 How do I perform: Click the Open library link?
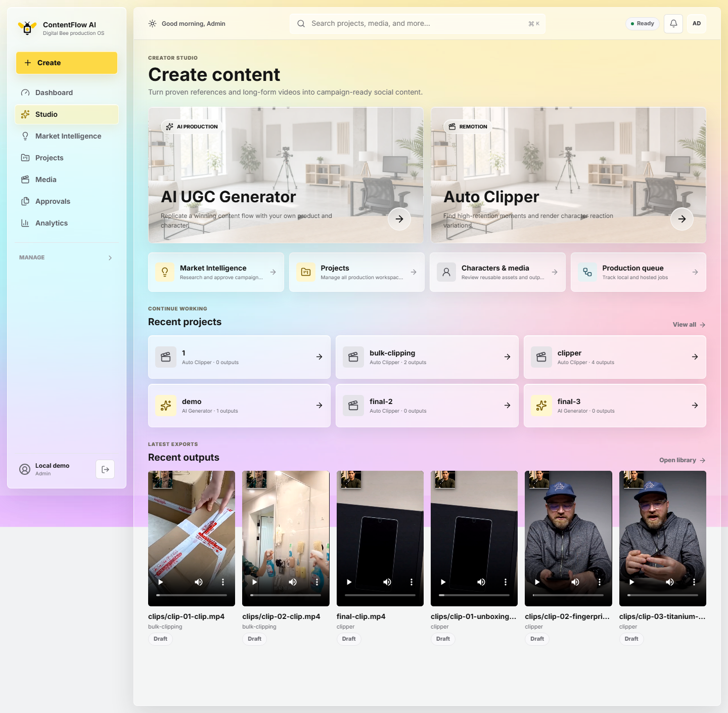pyautogui.click(x=682, y=460)
